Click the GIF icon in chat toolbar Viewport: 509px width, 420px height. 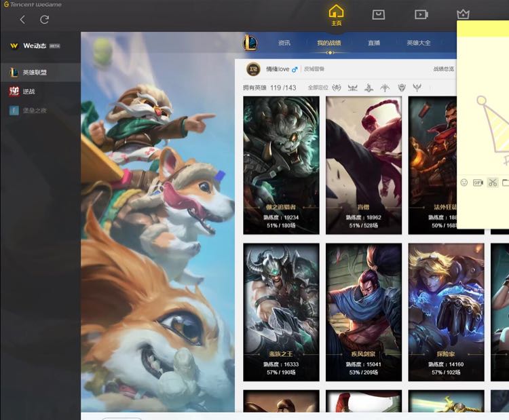(x=478, y=183)
